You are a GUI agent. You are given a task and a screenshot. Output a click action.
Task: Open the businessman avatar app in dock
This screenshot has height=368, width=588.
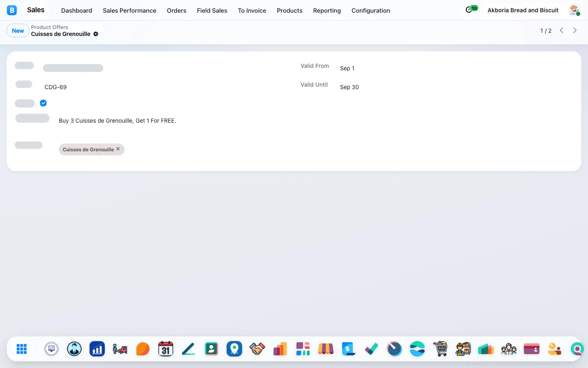pos(74,349)
